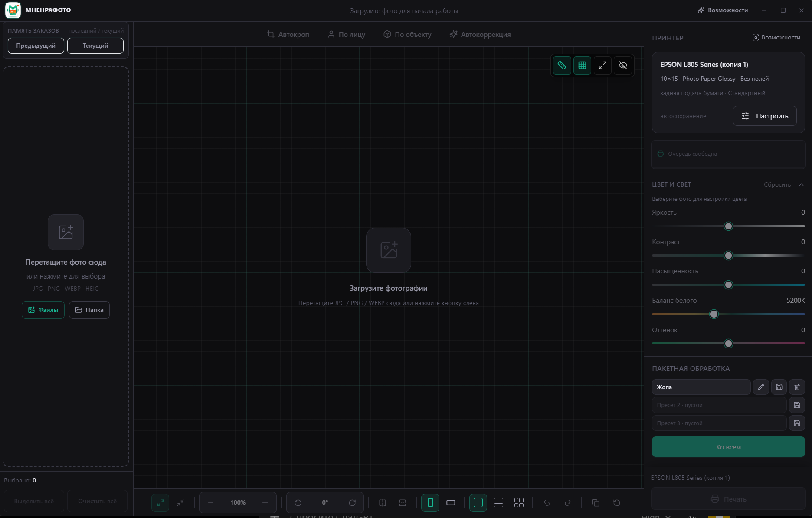Click the flip horizontal icon
This screenshot has width=812, height=518.
pyautogui.click(x=383, y=503)
